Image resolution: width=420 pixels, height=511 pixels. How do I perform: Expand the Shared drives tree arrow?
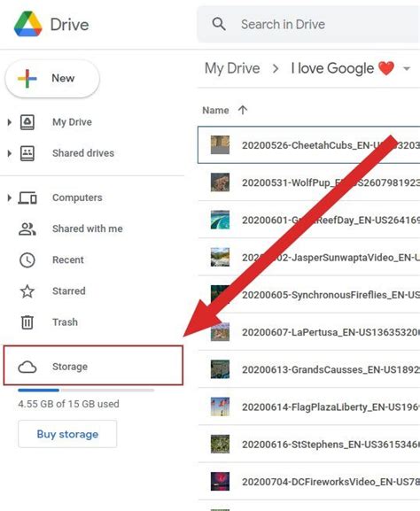(10, 153)
